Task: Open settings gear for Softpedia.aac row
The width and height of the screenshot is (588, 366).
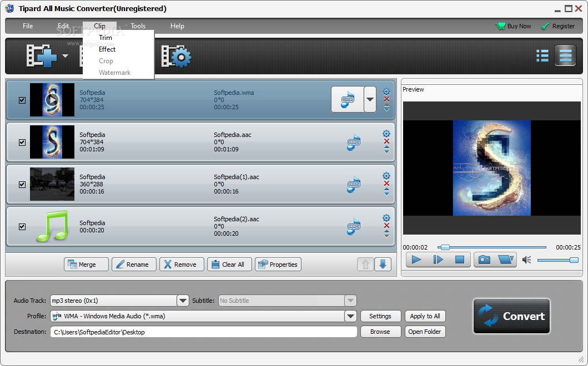Action: tap(386, 134)
